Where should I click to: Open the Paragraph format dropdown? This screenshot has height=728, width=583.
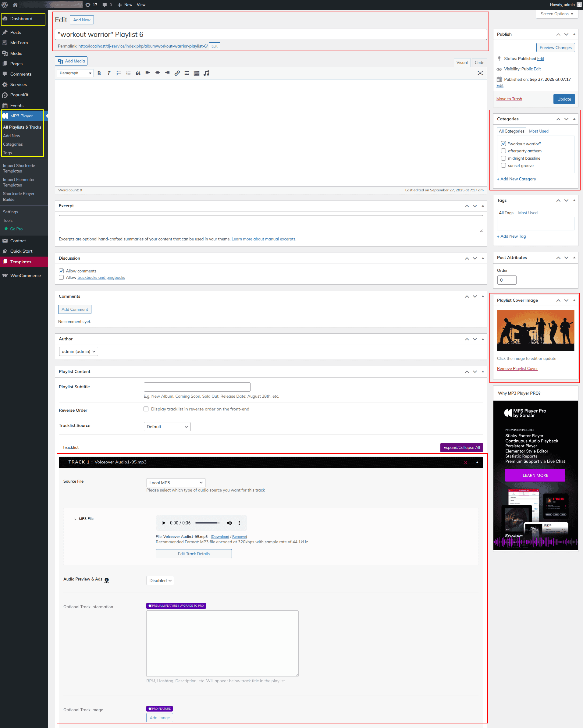click(75, 73)
